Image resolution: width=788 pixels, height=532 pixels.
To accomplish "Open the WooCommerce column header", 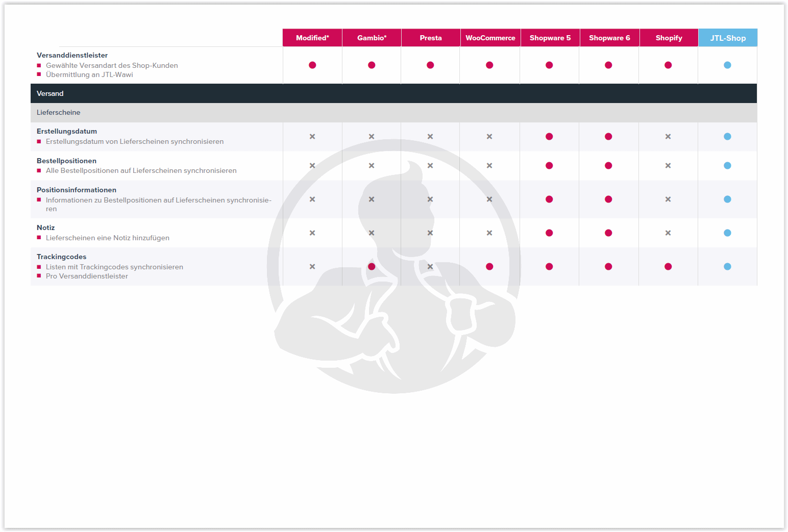I will click(x=490, y=38).
